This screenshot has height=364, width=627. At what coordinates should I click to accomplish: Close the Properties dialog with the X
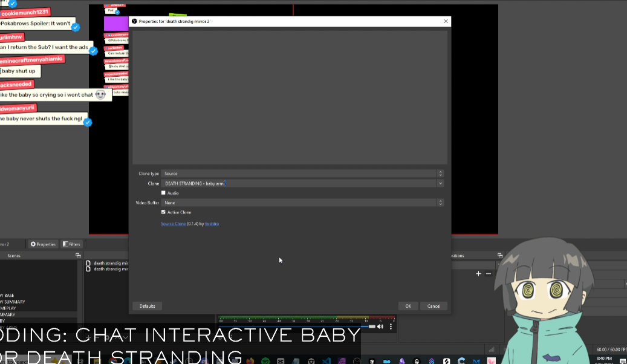(x=446, y=21)
